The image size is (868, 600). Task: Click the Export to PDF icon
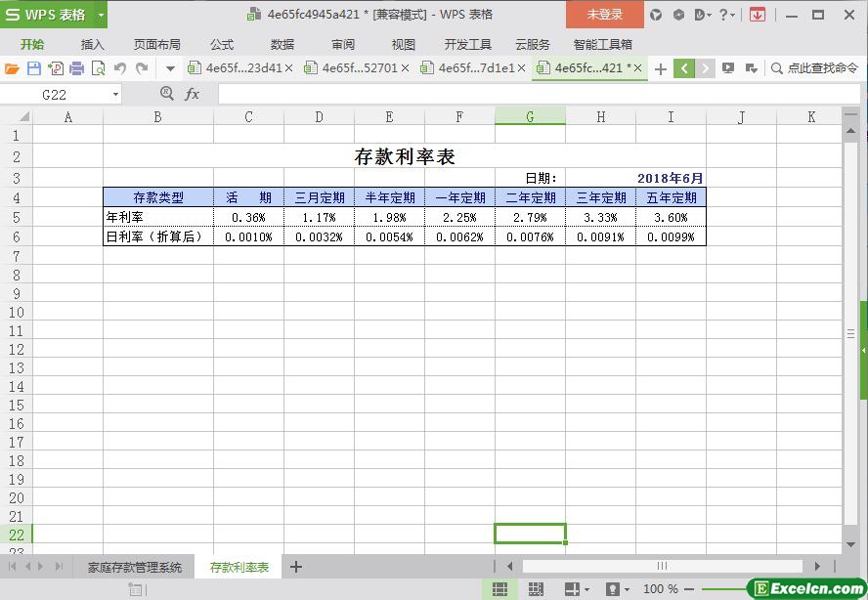click(55, 68)
